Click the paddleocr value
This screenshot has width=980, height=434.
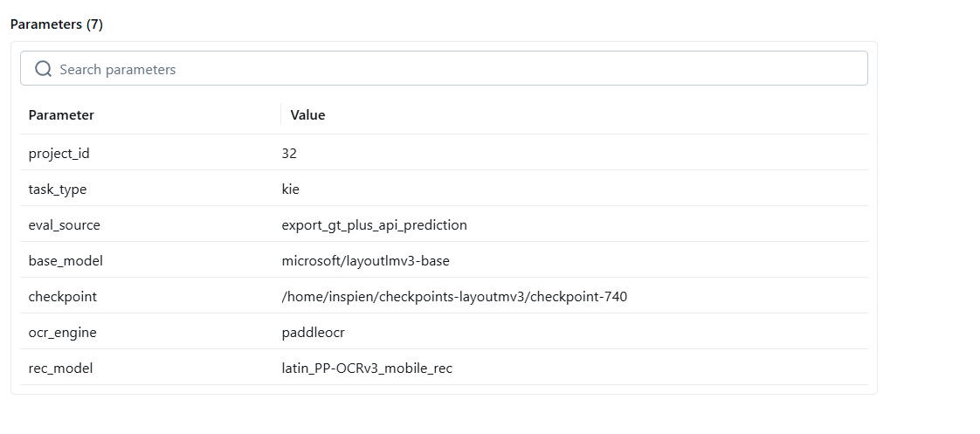coord(312,333)
